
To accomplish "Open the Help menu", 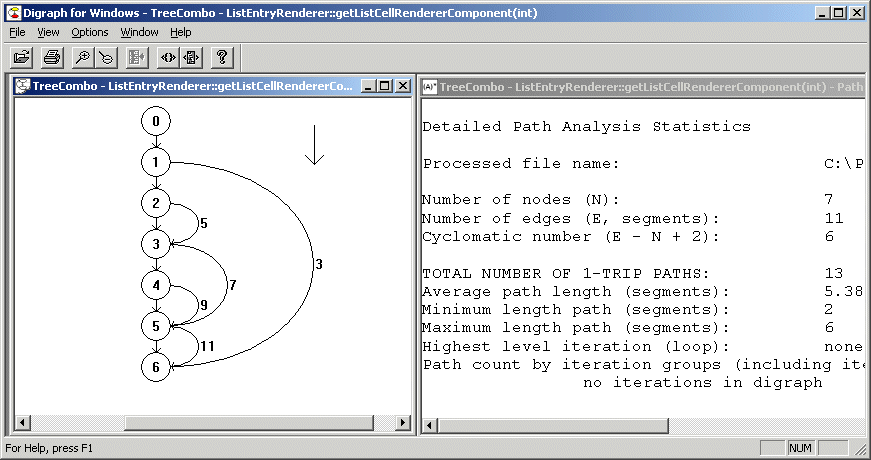I will pyautogui.click(x=181, y=32).
